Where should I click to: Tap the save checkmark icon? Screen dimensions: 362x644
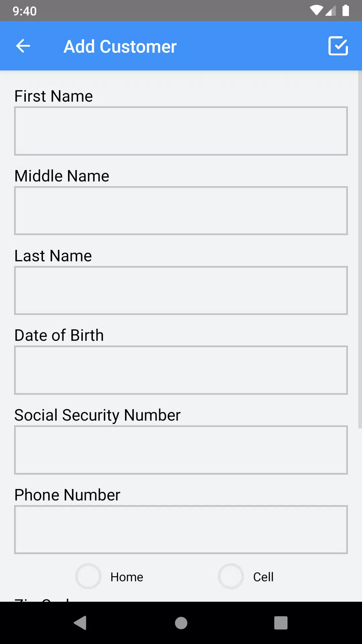click(x=338, y=46)
